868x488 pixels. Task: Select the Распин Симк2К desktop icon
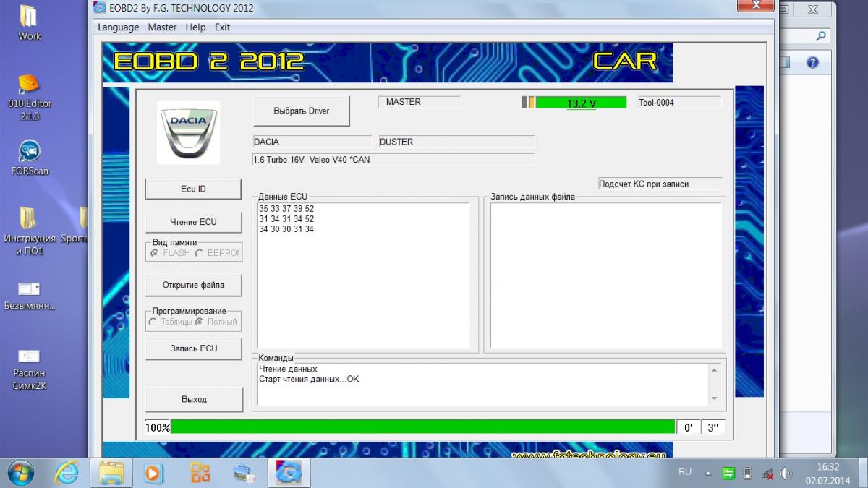coord(30,369)
